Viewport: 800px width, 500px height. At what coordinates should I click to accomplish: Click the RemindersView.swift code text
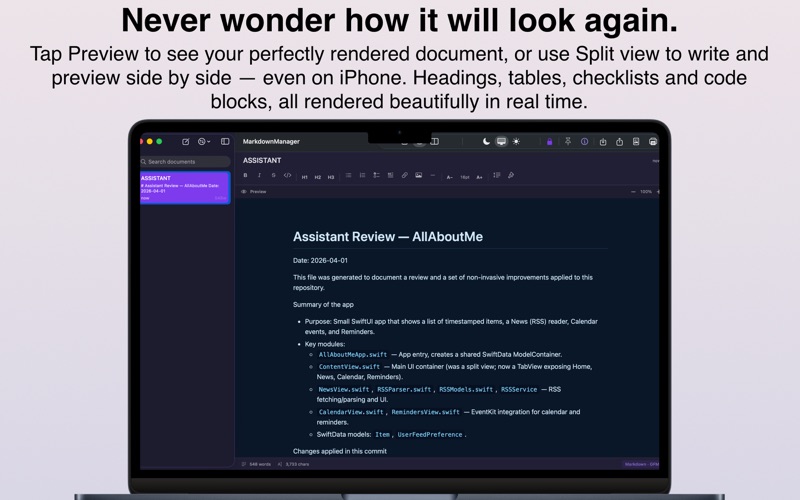pyautogui.click(x=426, y=412)
